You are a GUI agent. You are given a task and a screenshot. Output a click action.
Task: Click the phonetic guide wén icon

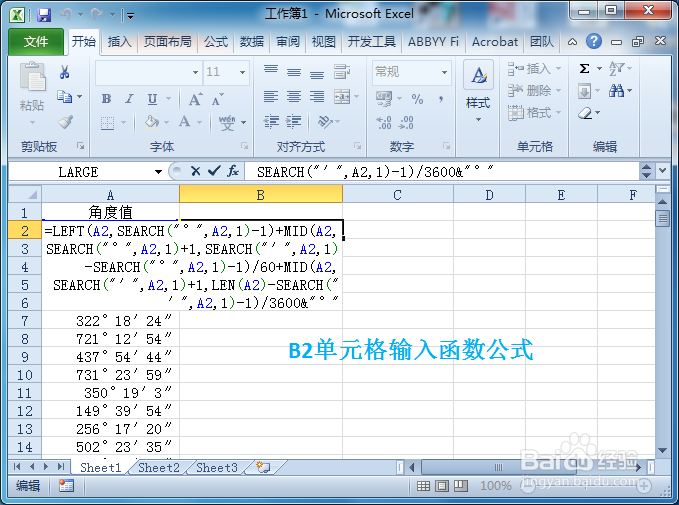(227, 123)
